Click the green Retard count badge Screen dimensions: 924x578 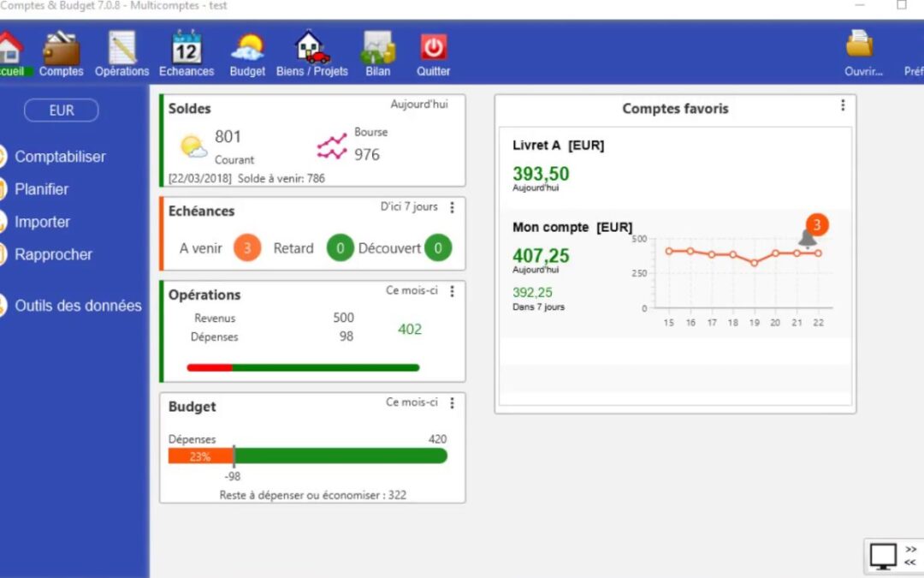click(340, 247)
